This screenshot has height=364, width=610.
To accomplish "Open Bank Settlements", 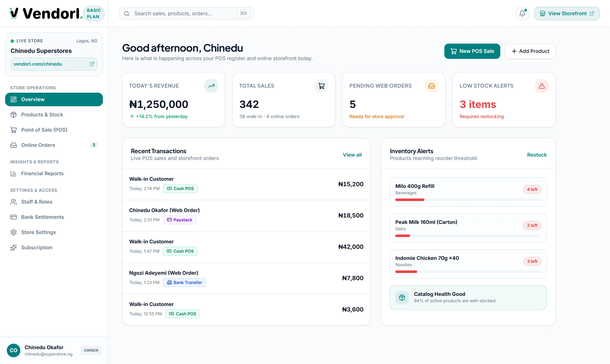I will click(54, 217).
